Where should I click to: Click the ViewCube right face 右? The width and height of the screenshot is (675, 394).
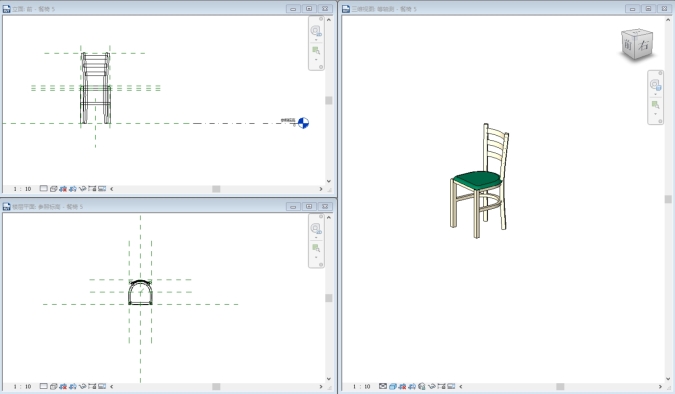644,44
